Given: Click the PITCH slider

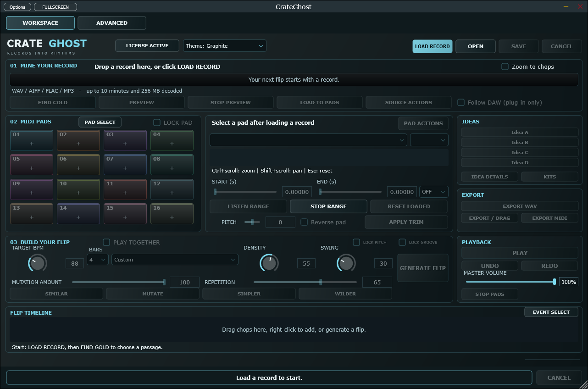Looking at the screenshot, I should 252,222.
